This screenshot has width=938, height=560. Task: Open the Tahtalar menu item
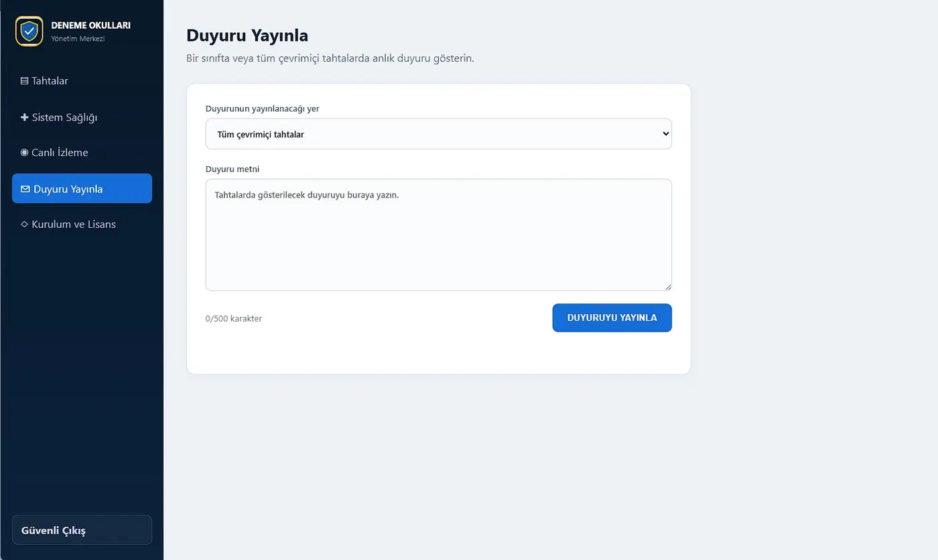(x=82, y=81)
